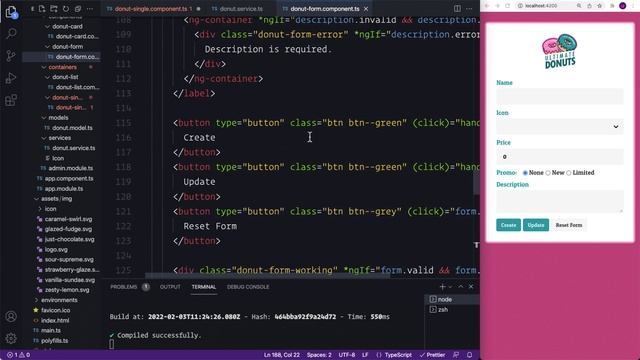Open the Accounts menu in the activity bar
The width and height of the screenshot is (640, 360).
pos(11,316)
